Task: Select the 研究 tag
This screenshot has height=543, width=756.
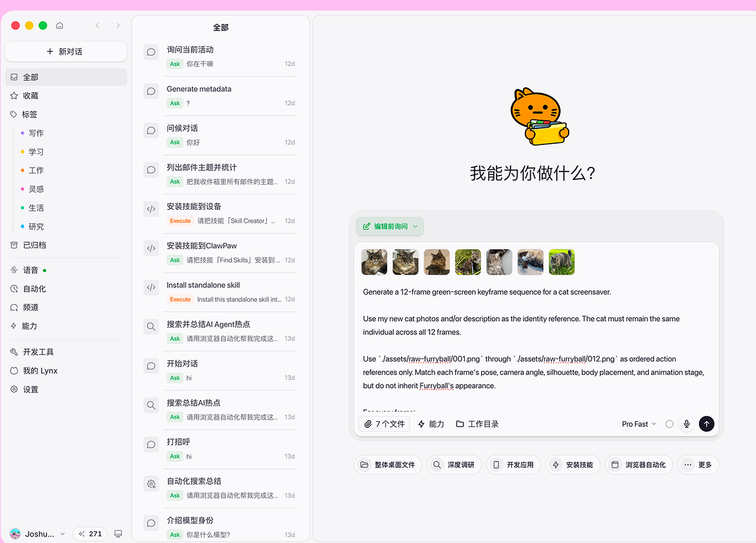Action: click(36, 226)
